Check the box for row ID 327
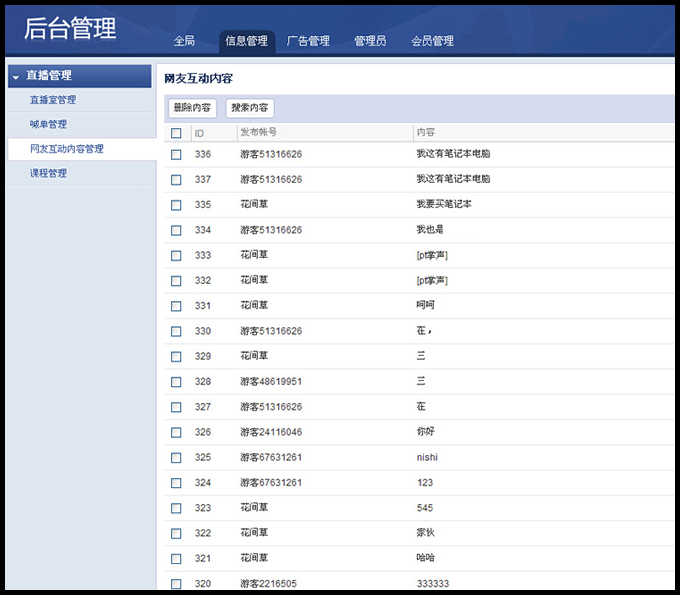The width and height of the screenshot is (680, 595). 176,407
